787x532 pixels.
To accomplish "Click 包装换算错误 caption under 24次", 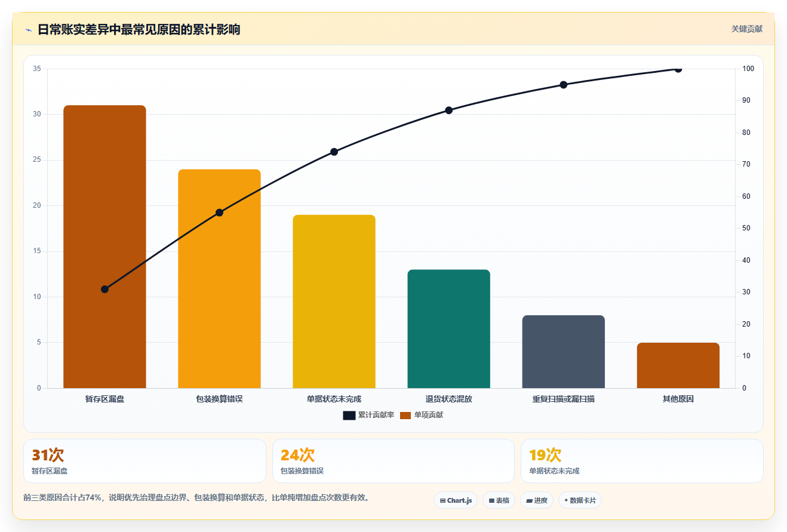I will click(x=302, y=471).
